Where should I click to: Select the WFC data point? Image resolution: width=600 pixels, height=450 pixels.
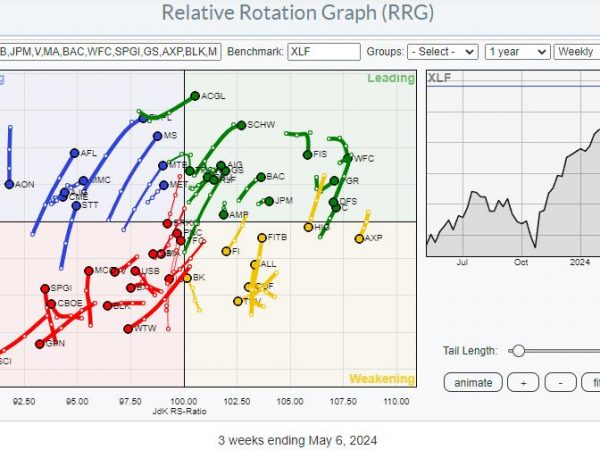(x=347, y=158)
